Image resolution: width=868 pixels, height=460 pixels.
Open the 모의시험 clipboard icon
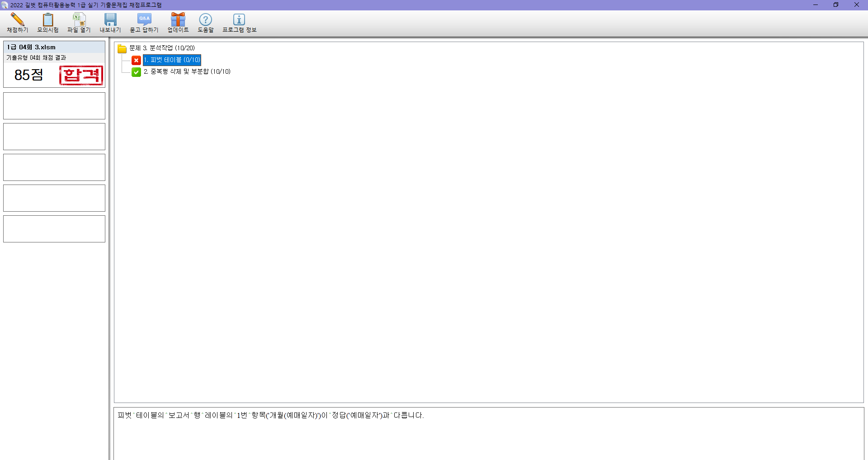point(48,20)
